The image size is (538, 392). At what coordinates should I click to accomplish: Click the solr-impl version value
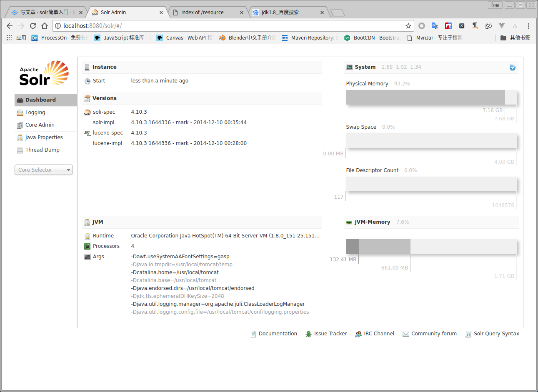pyautogui.click(x=189, y=122)
